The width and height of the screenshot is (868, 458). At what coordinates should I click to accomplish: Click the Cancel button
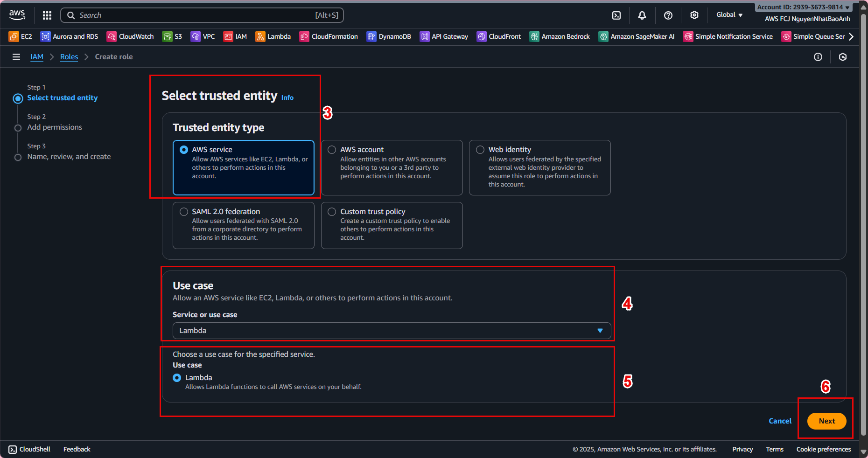point(780,421)
